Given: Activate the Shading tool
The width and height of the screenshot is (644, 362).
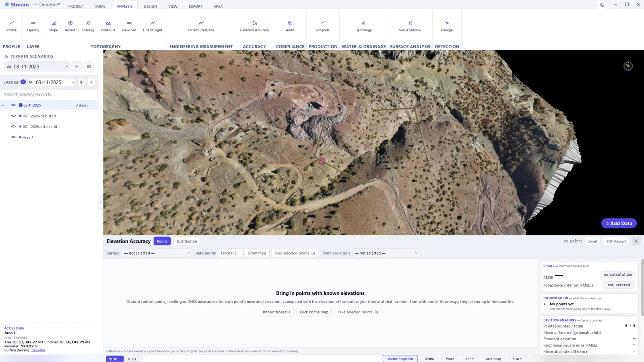Looking at the screenshot, I should point(88,26).
